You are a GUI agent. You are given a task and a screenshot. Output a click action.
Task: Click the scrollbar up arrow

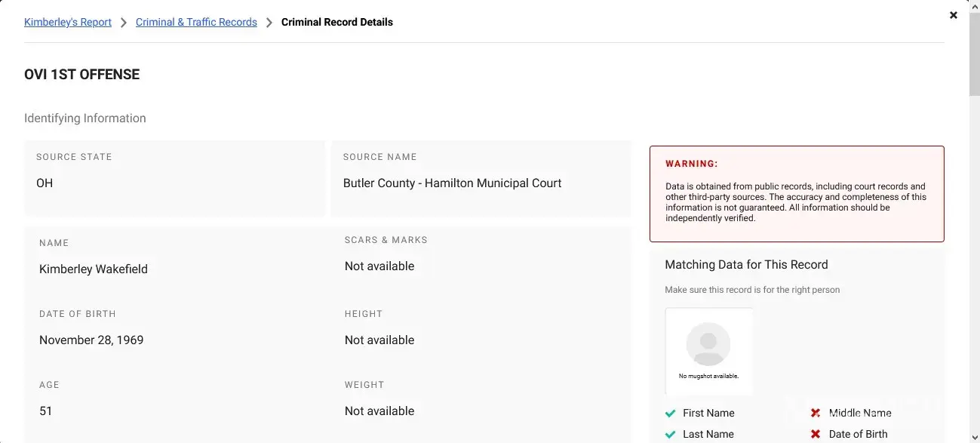click(x=974, y=5)
